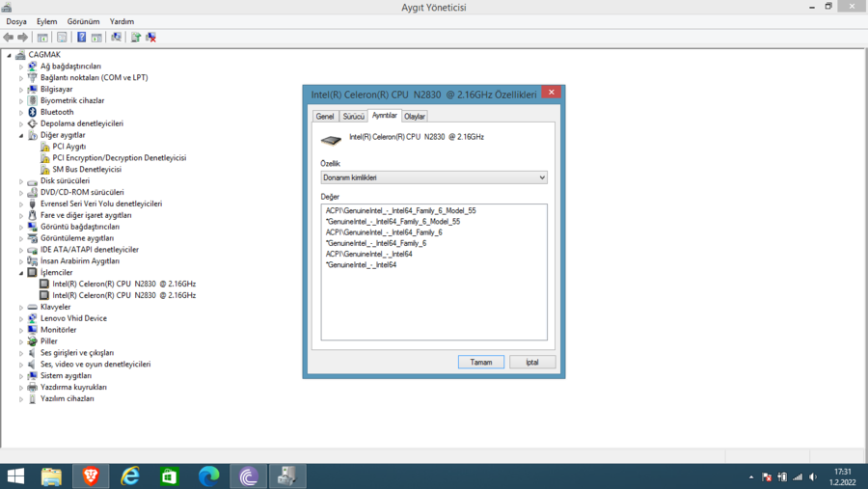
Task: Select the Piller tree item
Action: (x=49, y=341)
